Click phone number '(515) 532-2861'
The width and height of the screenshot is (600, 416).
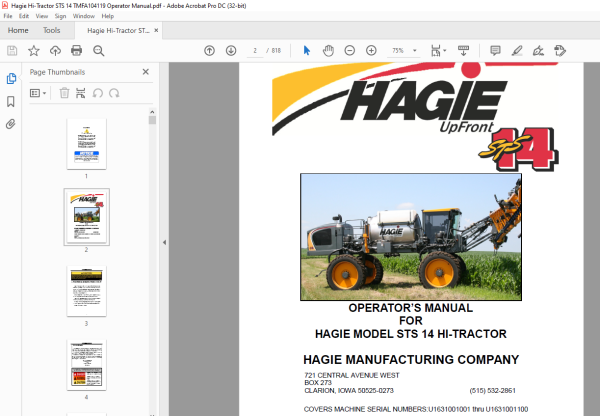[x=492, y=391]
